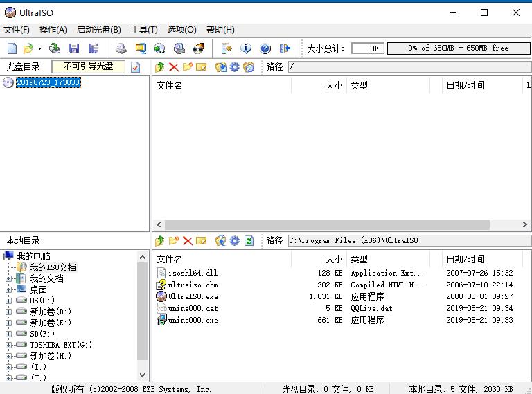Expand the 新加卷(D:) drive node
Screen dimensions: 532x394
coord(9,312)
